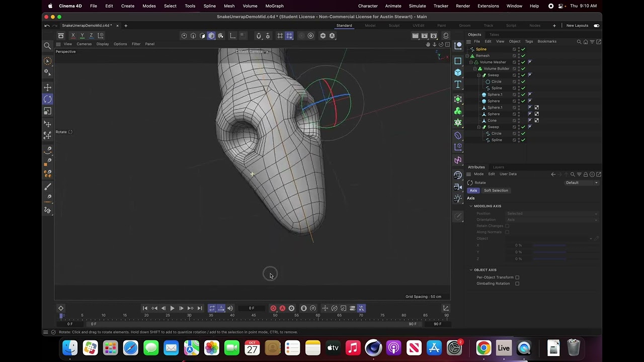The width and height of the screenshot is (644, 362).
Task: Toggle Y axis lock
Action: tap(82, 35)
